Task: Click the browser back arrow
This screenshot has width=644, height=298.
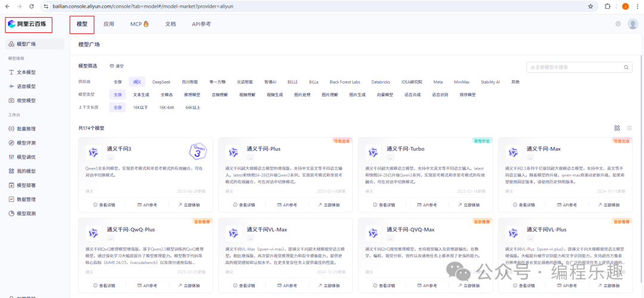Action: 7,6
